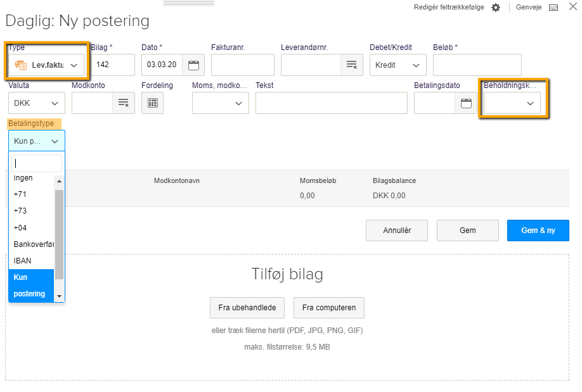The height and width of the screenshot is (392, 582).
Task: Open the Fordeling grid icon
Action: pos(152,103)
